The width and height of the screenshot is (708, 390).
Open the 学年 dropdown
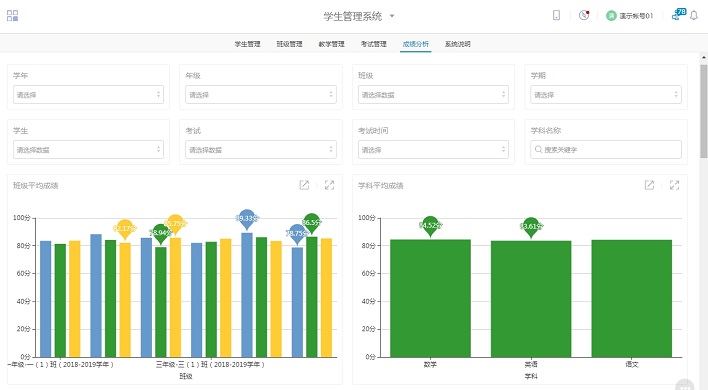click(88, 95)
